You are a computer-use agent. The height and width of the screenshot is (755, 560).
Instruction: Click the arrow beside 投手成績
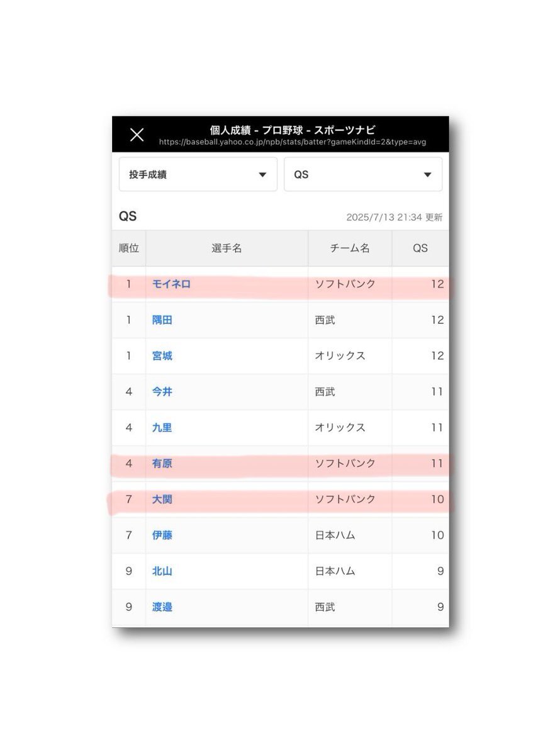click(262, 175)
